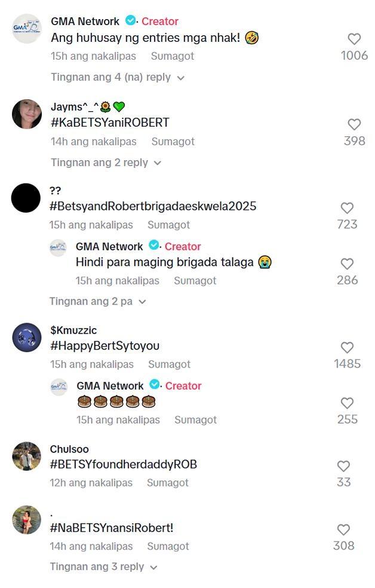
Task: Reply (Sumagot) to Chulsoo's comment
Action: 168,482
